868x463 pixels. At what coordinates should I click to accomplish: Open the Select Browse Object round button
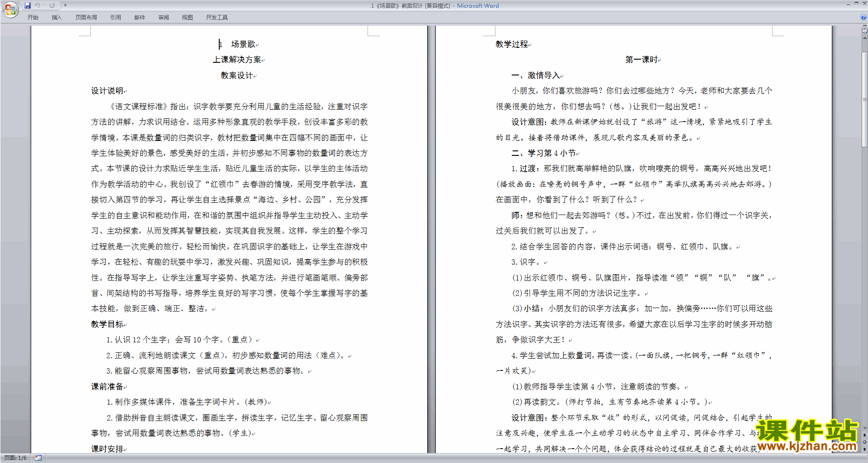pyautogui.click(x=864, y=442)
